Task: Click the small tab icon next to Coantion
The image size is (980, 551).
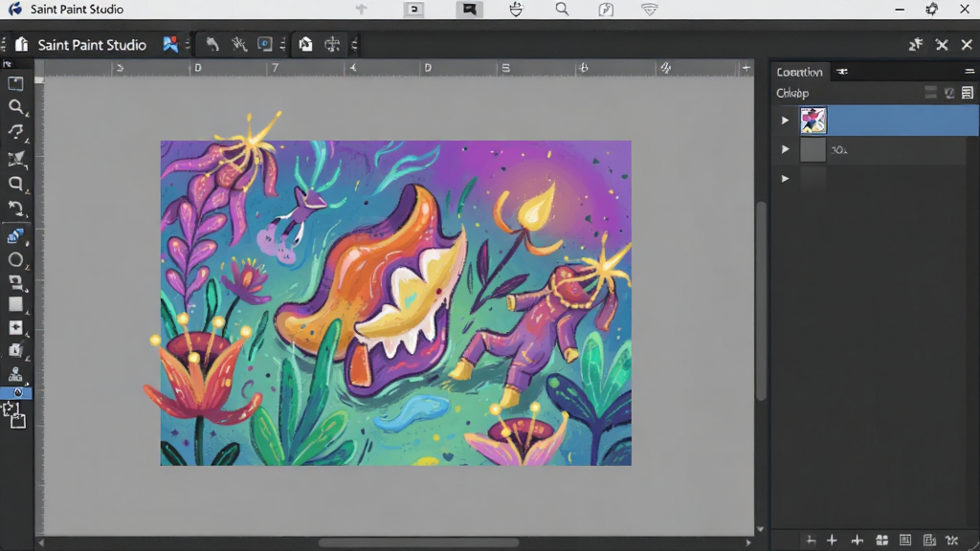Action: [x=842, y=71]
